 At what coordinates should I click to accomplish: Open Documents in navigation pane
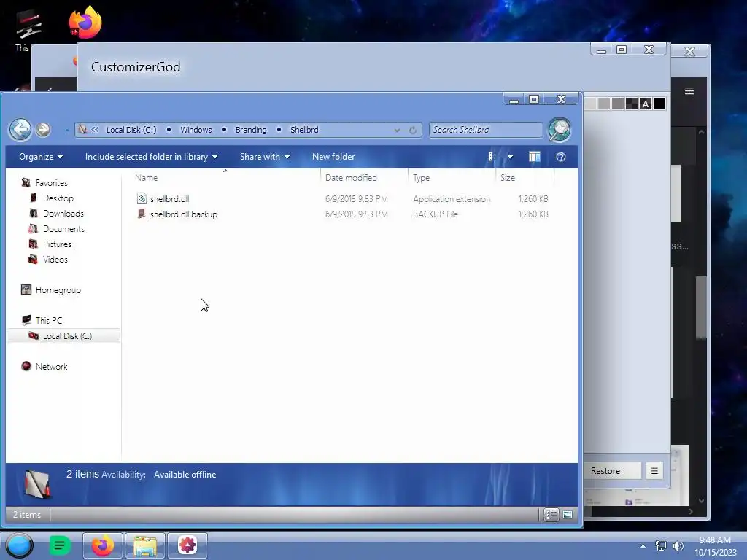tap(63, 228)
